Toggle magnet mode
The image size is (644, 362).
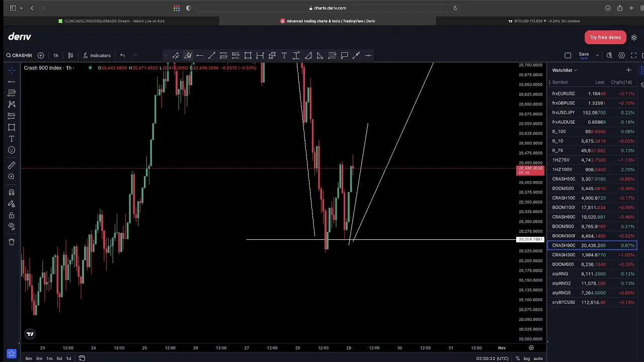[12, 192]
